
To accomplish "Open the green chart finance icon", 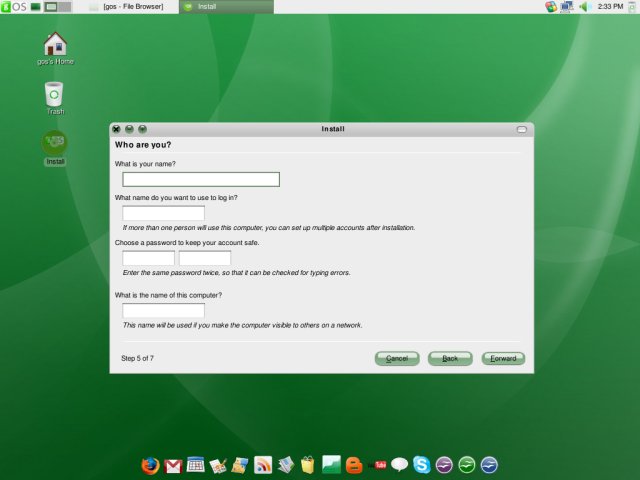I will [x=331, y=464].
